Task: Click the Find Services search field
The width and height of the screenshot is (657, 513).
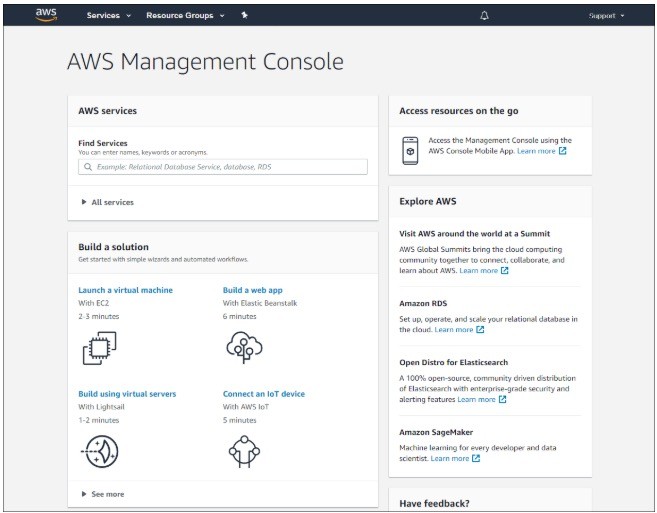Action: coord(223,167)
